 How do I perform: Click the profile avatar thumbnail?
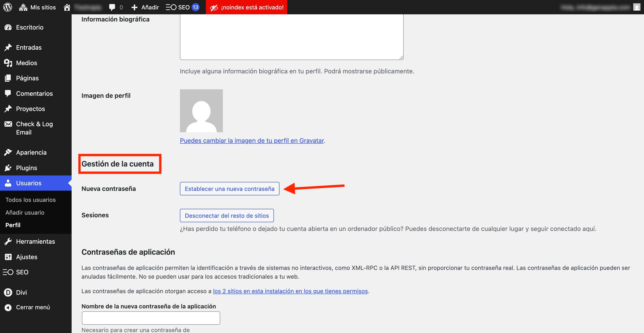click(x=201, y=111)
